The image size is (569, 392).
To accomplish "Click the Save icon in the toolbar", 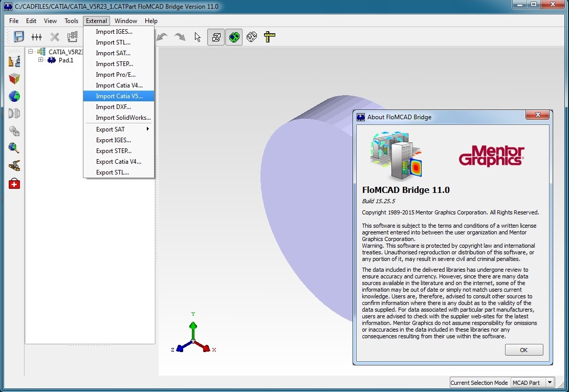I will coord(18,37).
